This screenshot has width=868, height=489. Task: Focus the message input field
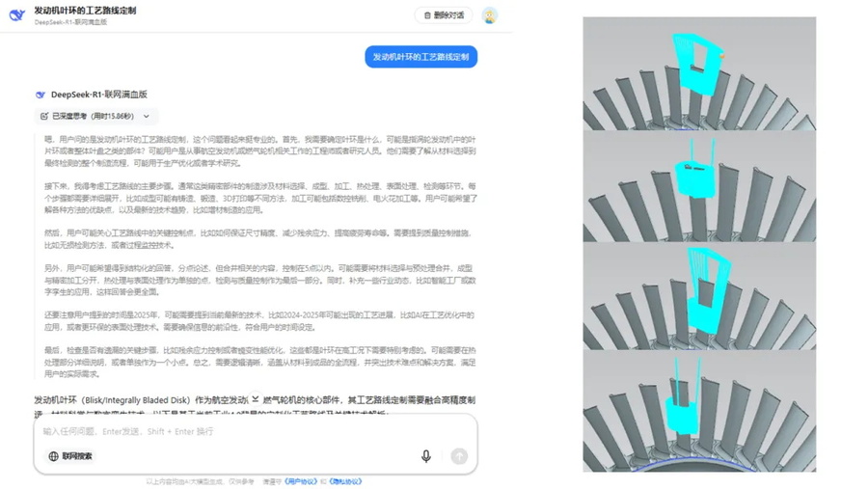pyautogui.click(x=256, y=431)
